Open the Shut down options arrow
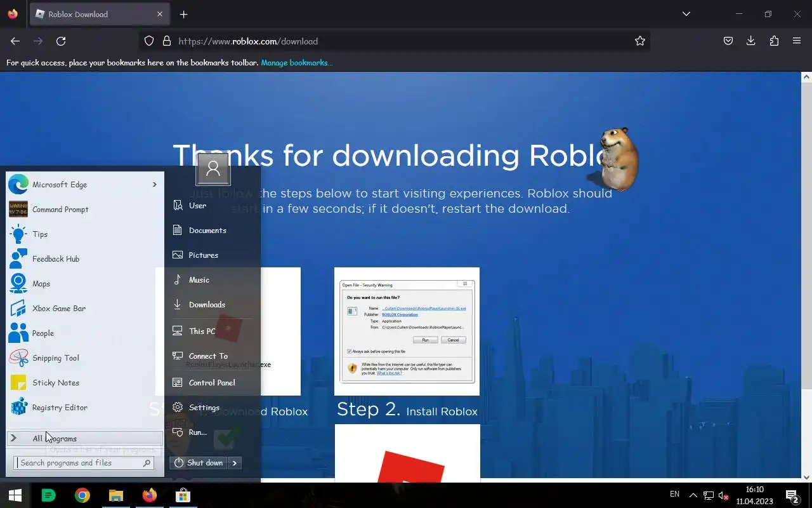Viewport: 812px width, 508px height. tap(235, 463)
